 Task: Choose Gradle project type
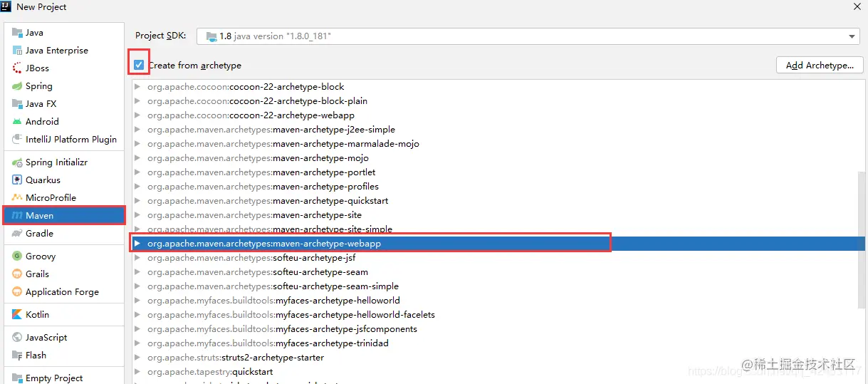coord(64,234)
